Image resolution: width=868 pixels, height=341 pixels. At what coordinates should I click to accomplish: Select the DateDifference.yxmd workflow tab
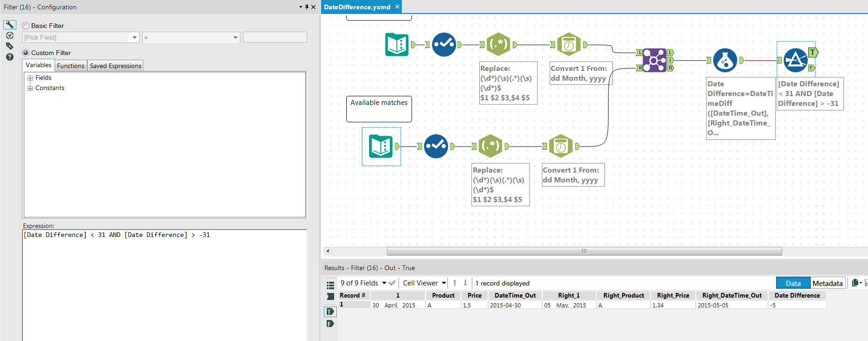click(357, 7)
